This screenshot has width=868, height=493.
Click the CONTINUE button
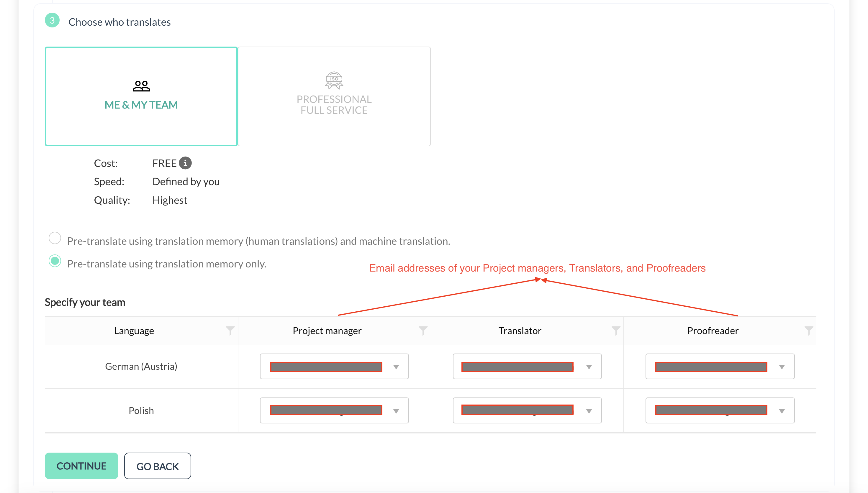point(82,466)
